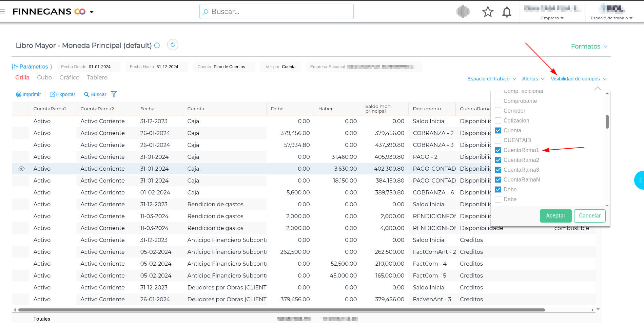The width and height of the screenshot is (644, 323).
Task: Expand the Formatos dropdown
Action: tap(589, 46)
